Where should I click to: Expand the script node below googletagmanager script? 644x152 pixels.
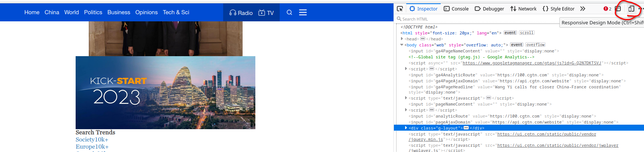[x=406, y=69]
